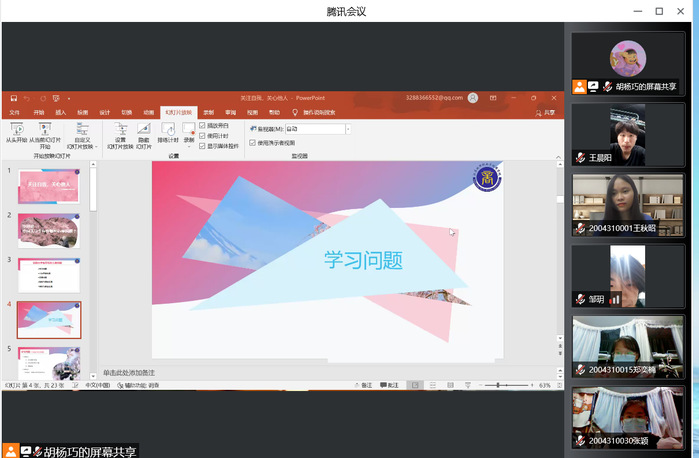Click the zoom in plus in status bar
699x458 pixels.
[532, 385]
